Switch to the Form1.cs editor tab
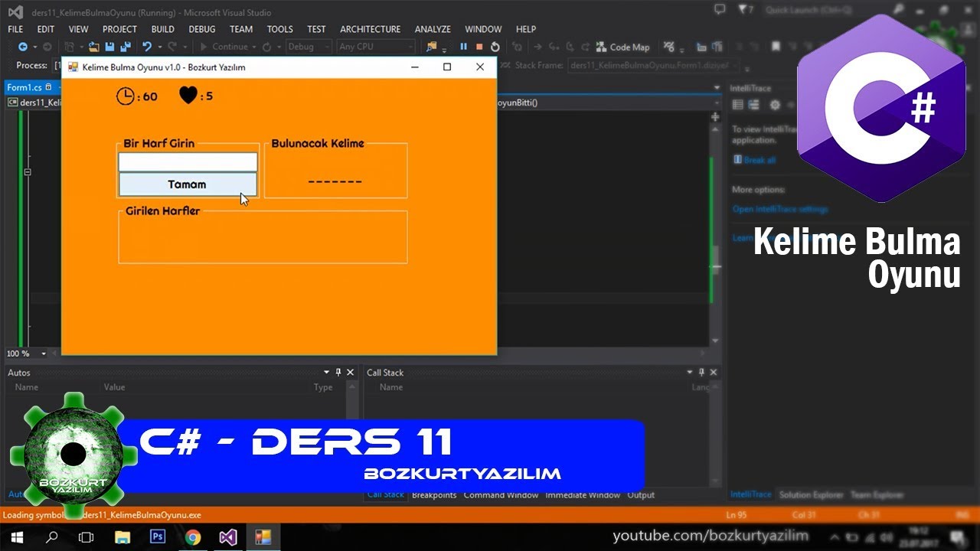Image resolution: width=980 pixels, height=551 pixels. (24, 87)
